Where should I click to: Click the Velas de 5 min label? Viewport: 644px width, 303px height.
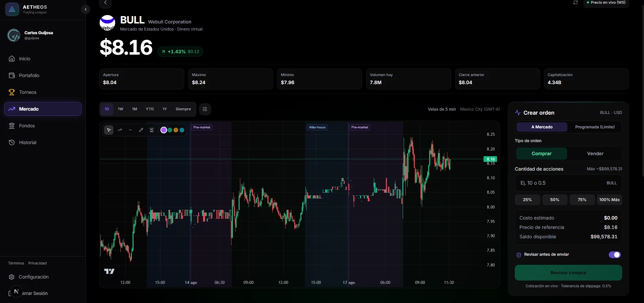442,109
